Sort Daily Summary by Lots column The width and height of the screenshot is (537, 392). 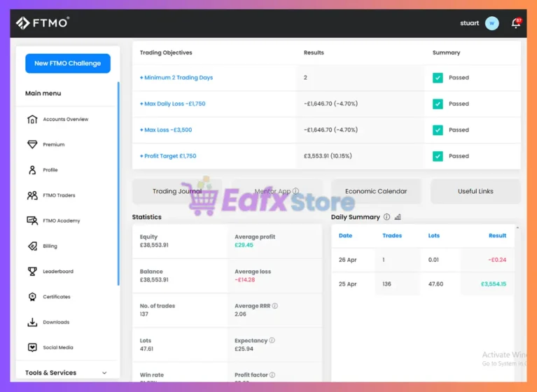point(434,235)
